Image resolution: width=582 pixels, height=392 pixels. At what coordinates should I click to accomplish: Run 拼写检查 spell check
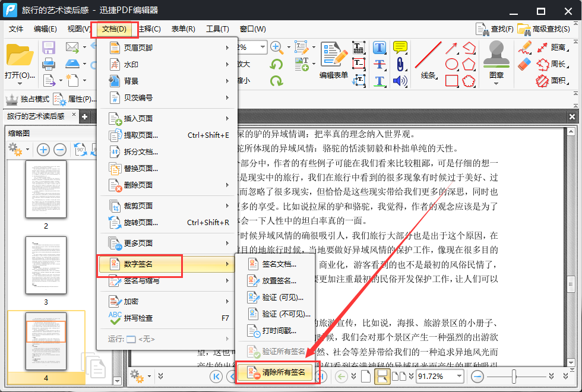pyautogui.click(x=167, y=318)
